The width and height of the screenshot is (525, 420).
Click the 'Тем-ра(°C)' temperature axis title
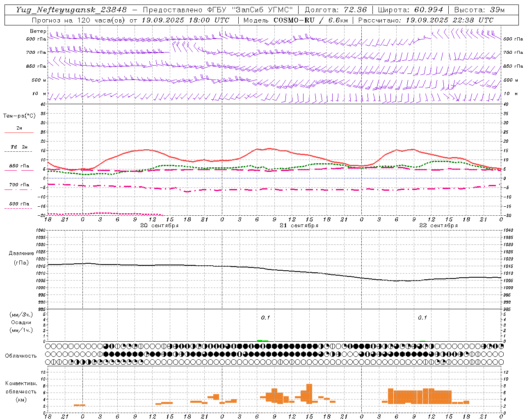(x=19, y=116)
